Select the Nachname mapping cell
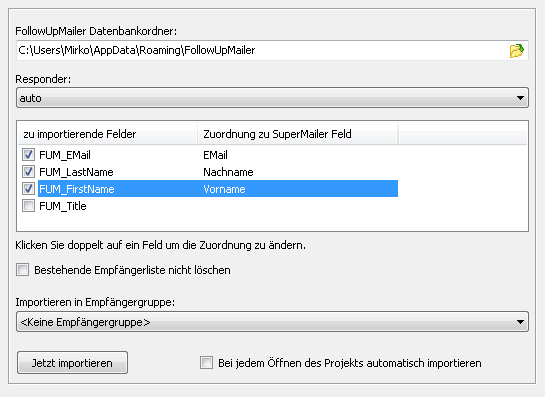Screen dimensions: 545x397 pos(228,172)
